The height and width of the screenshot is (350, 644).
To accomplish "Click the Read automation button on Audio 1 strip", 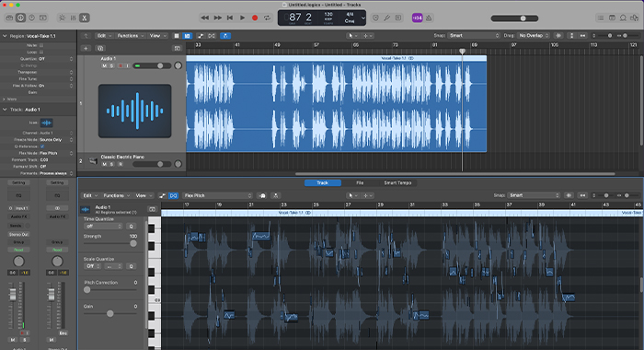I will (18, 250).
